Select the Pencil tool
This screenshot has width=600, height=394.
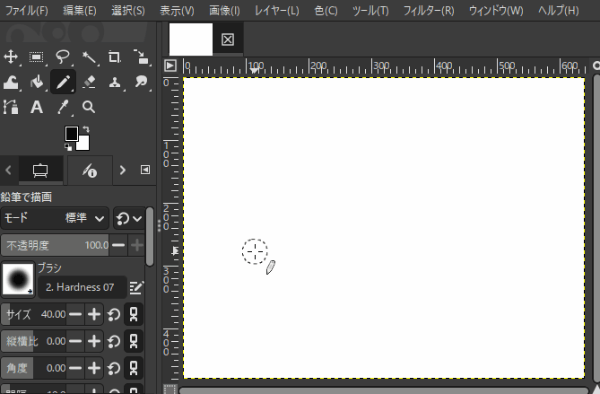pyautogui.click(x=62, y=82)
